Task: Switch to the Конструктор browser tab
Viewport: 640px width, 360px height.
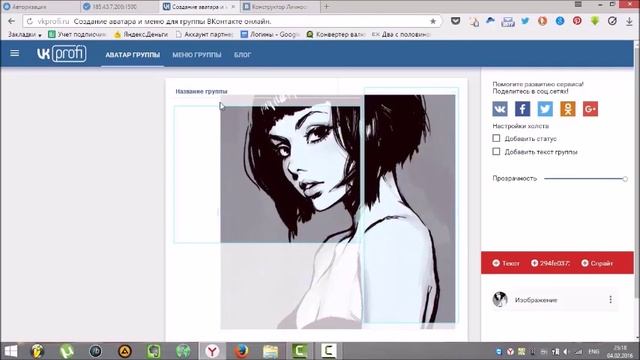Action: coord(280,7)
